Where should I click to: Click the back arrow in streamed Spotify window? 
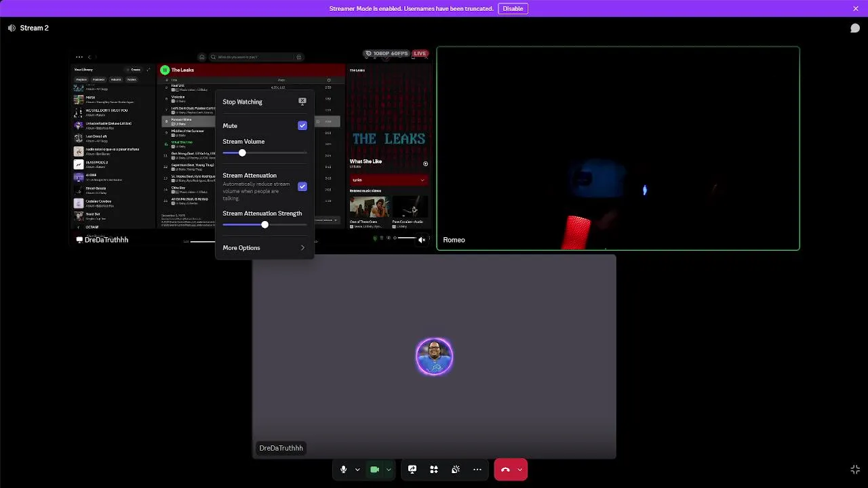click(89, 57)
